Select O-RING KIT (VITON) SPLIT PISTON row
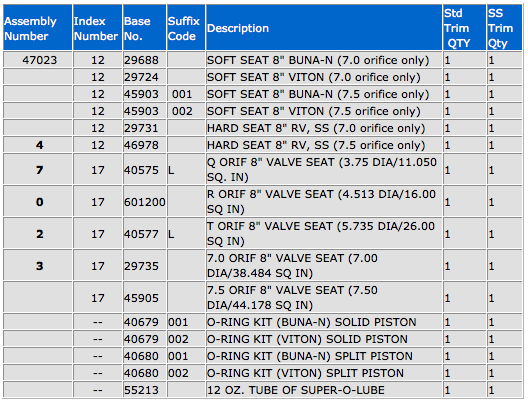Image resolution: width=528 pixels, height=404 pixels. pos(263,373)
